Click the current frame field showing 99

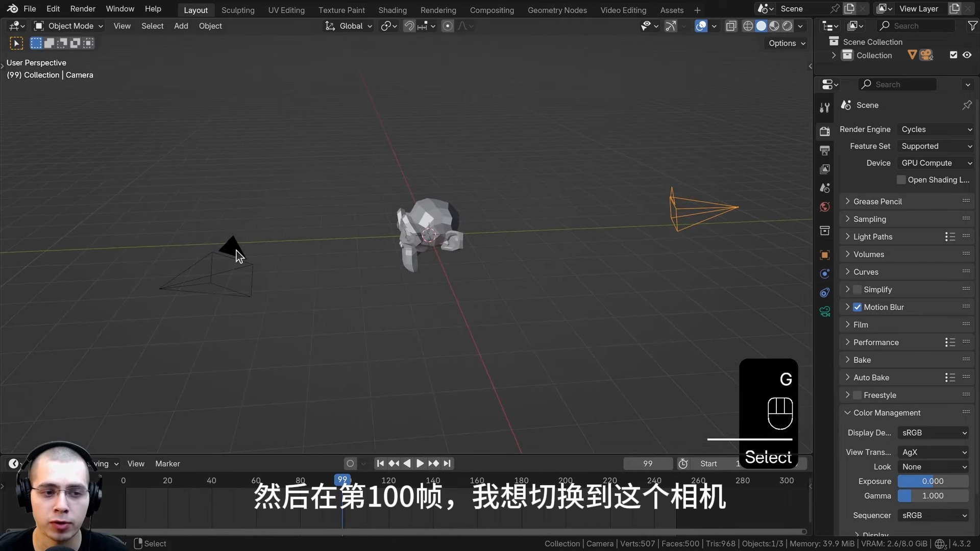pos(647,463)
